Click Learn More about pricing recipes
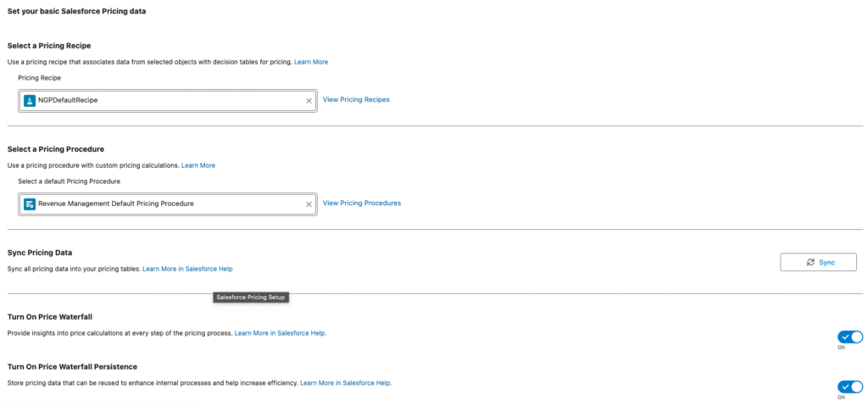Image resolution: width=868 pixels, height=407 pixels. pyautogui.click(x=310, y=62)
